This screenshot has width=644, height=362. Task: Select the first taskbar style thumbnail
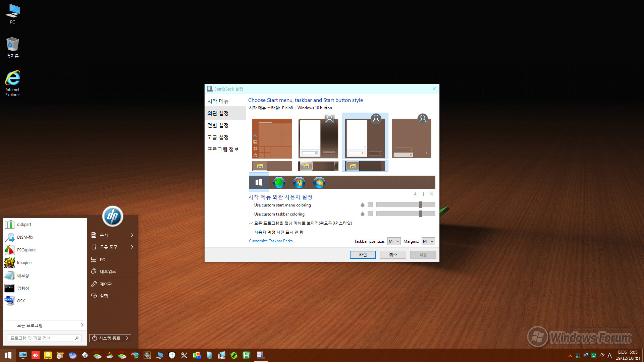(x=272, y=166)
